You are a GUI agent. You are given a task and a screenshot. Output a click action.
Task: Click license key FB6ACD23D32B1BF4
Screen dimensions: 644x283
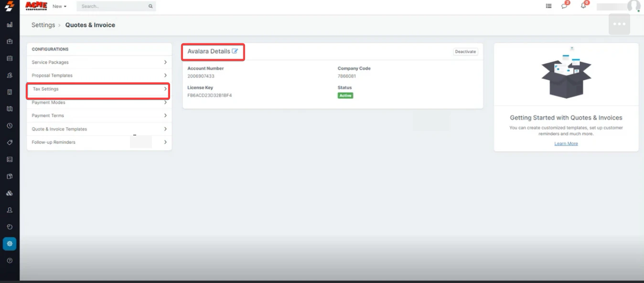210,96
